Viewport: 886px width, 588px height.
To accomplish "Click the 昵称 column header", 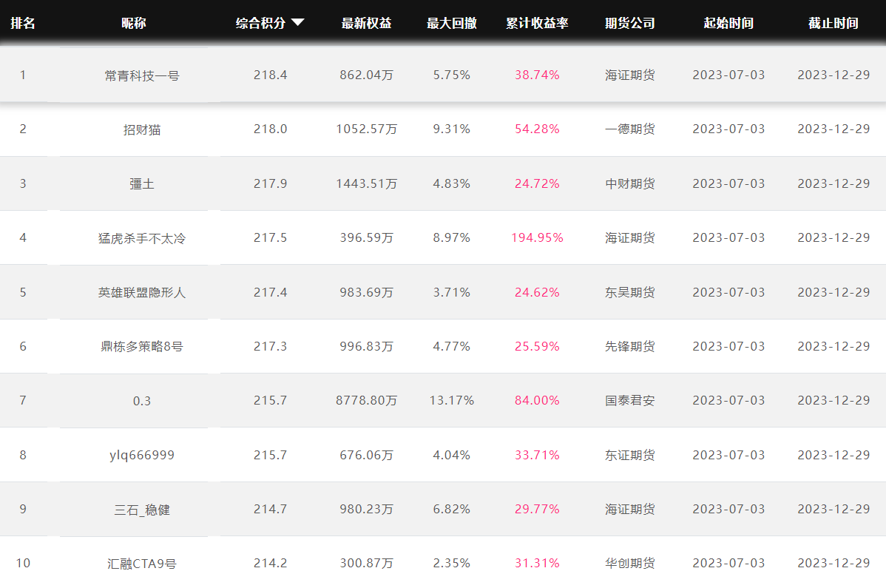I will click(133, 23).
